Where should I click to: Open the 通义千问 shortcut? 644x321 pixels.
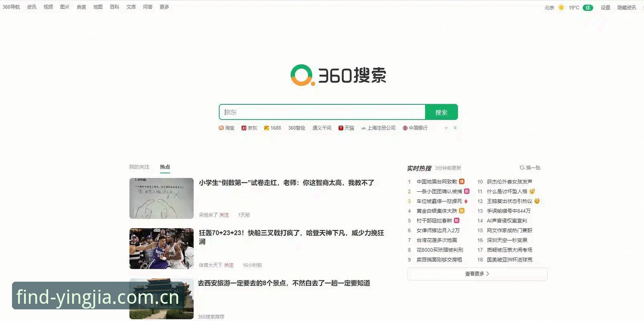(x=322, y=128)
